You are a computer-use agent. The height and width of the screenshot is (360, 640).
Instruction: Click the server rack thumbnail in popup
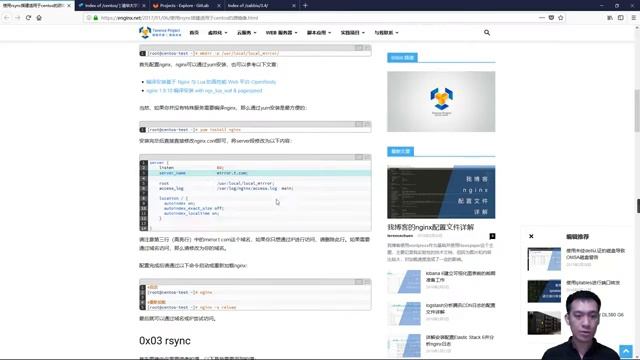pyautogui.click(x=544, y=323)
